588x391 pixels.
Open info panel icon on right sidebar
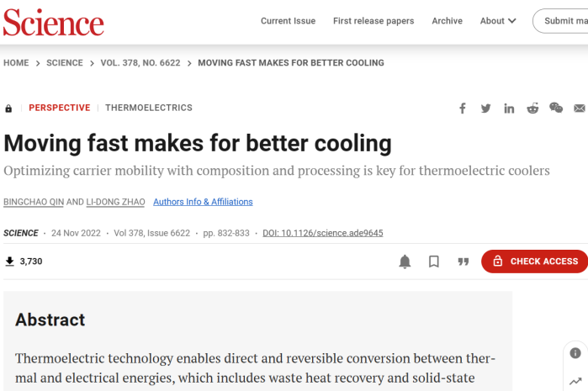[x=575, y=353]
